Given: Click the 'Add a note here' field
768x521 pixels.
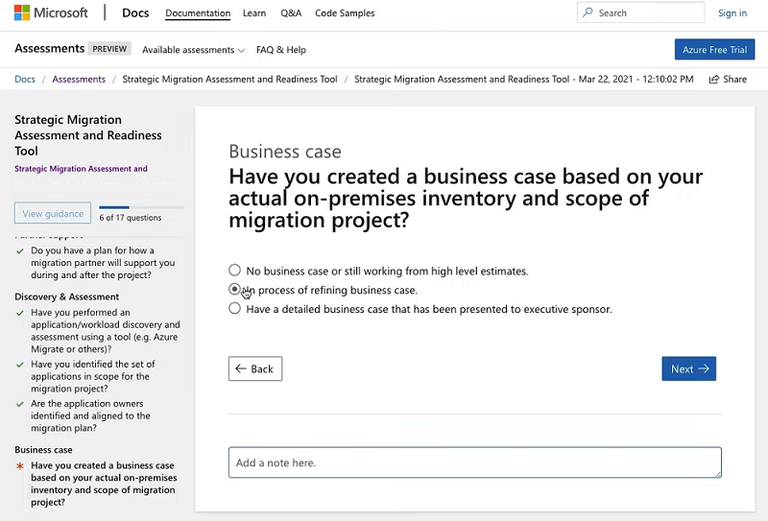Looking at the screenshot, I should (x=474, y=463).
